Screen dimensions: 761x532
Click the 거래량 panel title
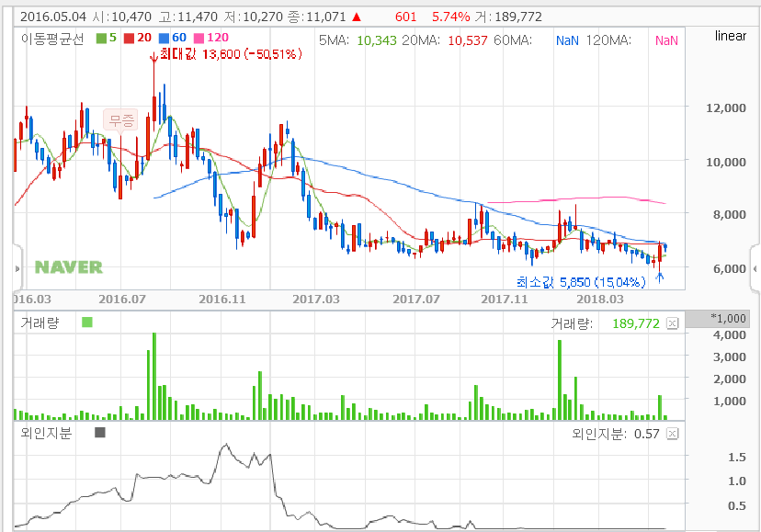(39, 323)
